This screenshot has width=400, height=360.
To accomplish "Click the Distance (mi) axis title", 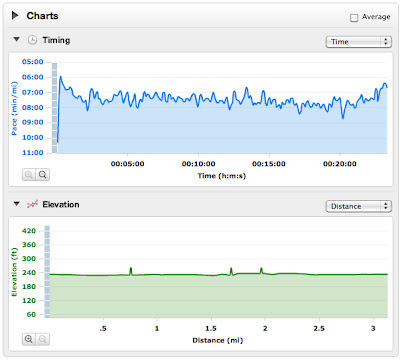I will pos(218,340).
